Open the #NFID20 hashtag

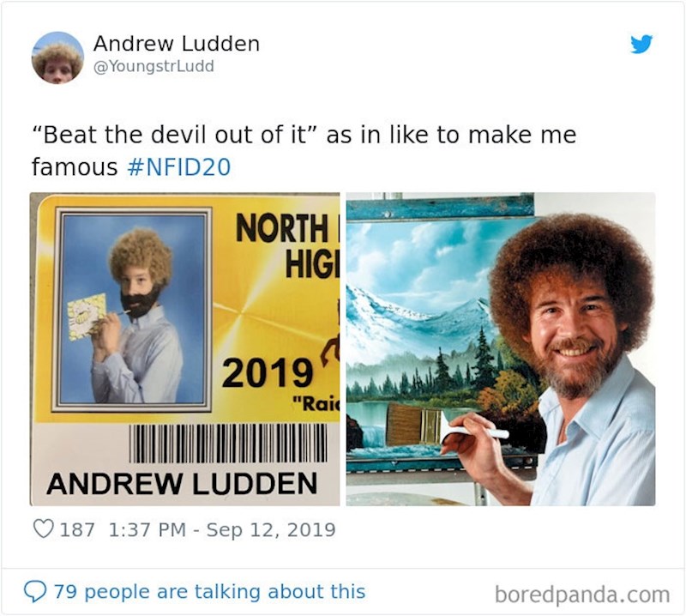(x=179, y=167)
